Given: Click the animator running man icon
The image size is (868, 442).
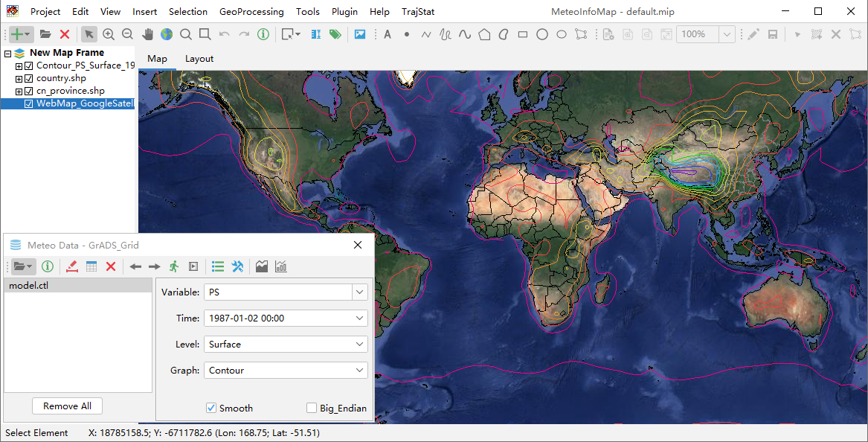Looking at the screenshot, I should click(174, 266).
